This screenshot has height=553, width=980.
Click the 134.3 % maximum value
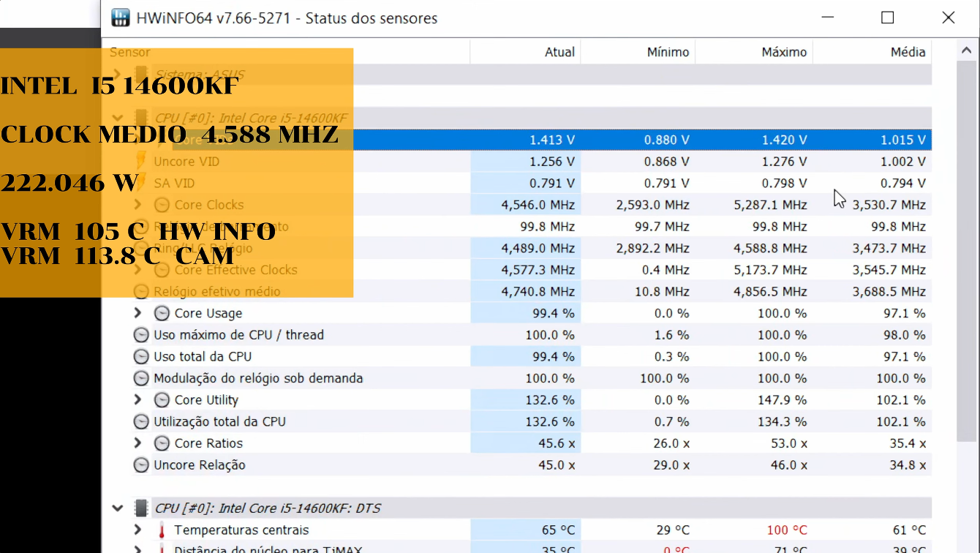(783, 422)
